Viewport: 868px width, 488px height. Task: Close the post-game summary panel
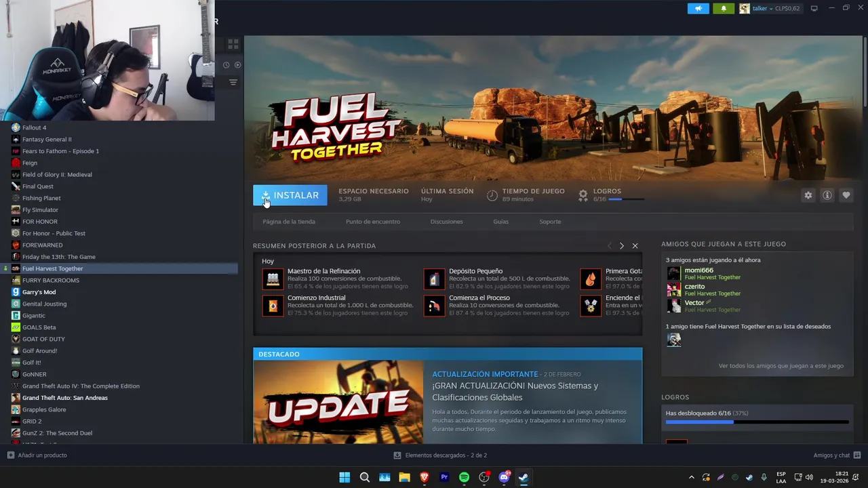pyautogui.click(x=635, y=246)
